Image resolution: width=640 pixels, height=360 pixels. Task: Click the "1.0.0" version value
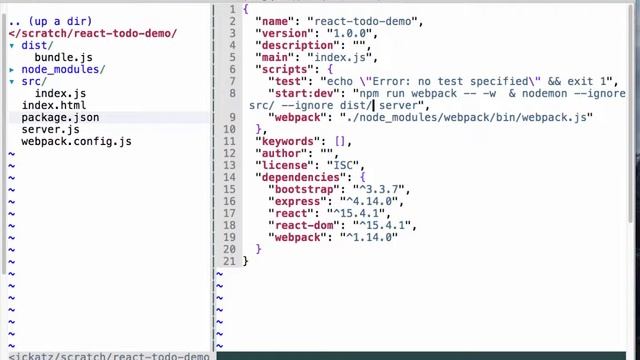[349, 33]
